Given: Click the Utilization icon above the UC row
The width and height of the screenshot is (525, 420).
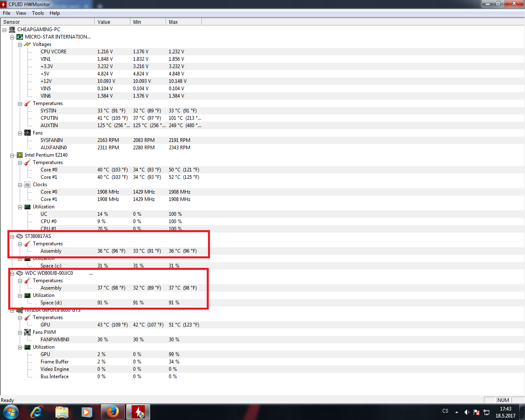Looking at the screenshot, I should pyautogui.click(x=27, y=207).
